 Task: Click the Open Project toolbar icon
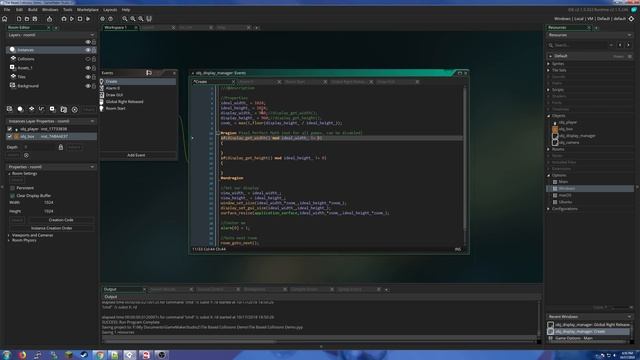pyautogui.click(x=27, y=19)
